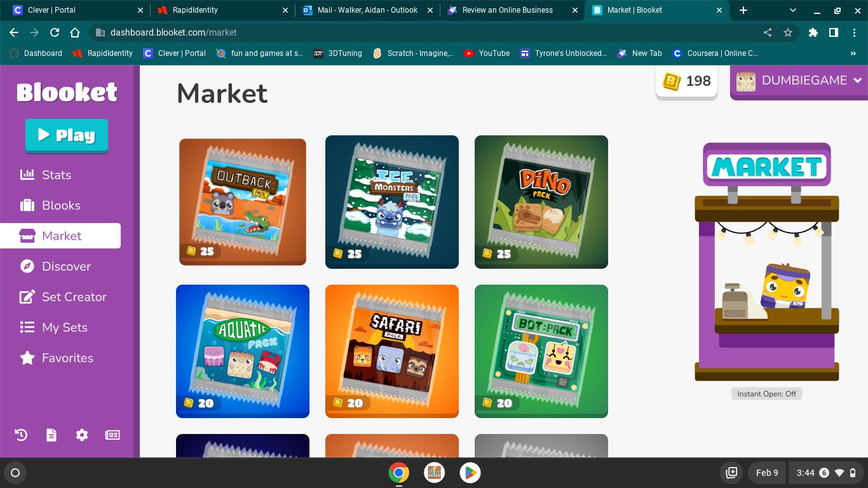Image resolution: width=868 pixels, height=488 pixels.
Task: Open purchase history icon at sidebar bottom
Action: 20,435
